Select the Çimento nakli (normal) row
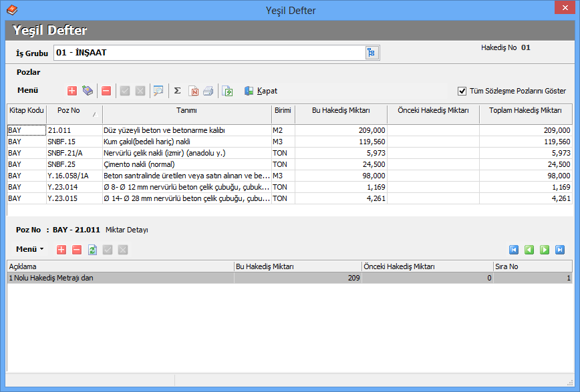Image resolution: width=580 pixels, height=392 pixels. click(x=187, y=164)
